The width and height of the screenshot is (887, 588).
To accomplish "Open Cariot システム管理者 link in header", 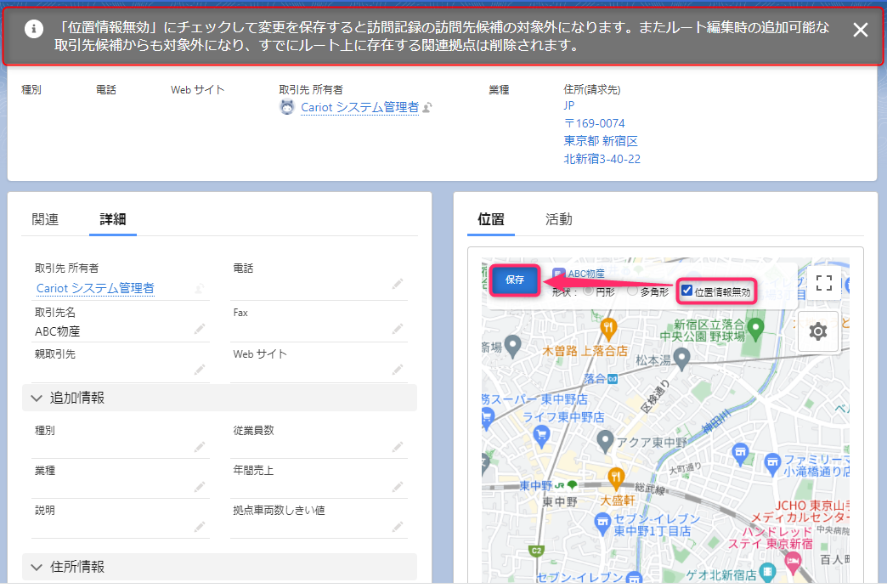I will pyautogui.click(x=359, y=107).
